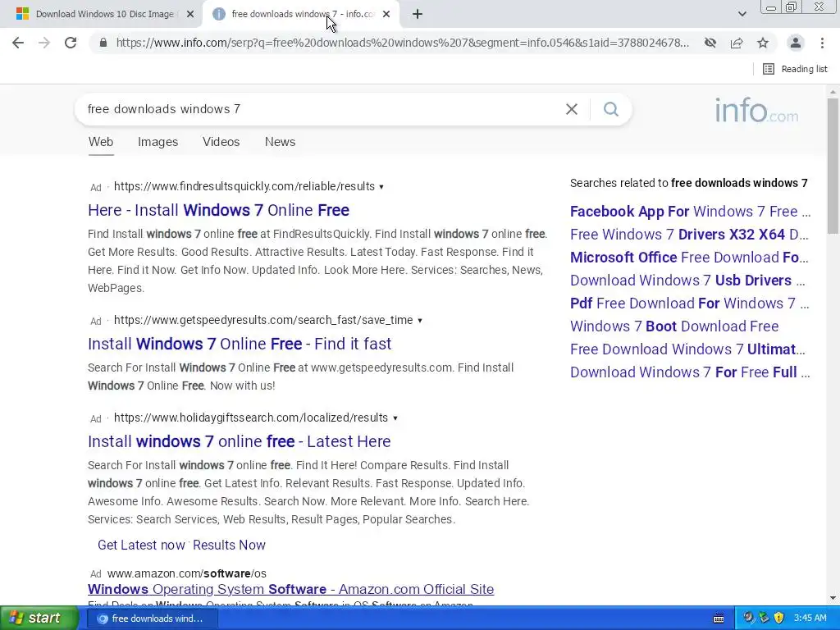Reload the current page
840x630 pixels.
(71, 43)
